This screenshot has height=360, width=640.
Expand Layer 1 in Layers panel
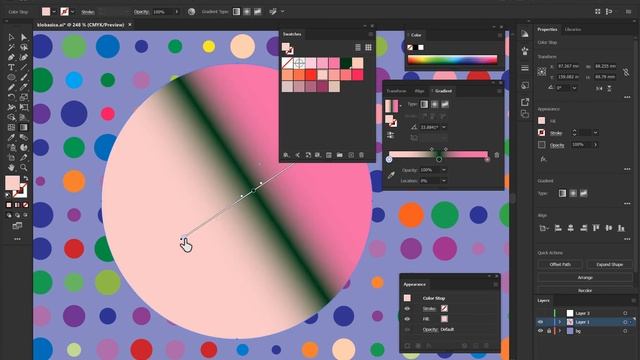click(560, 322)
